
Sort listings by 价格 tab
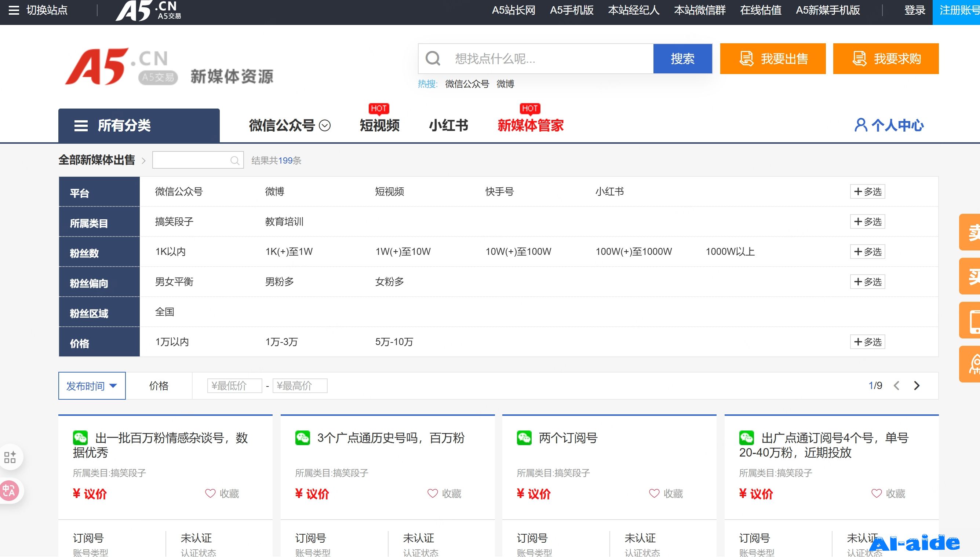[159, 386]
